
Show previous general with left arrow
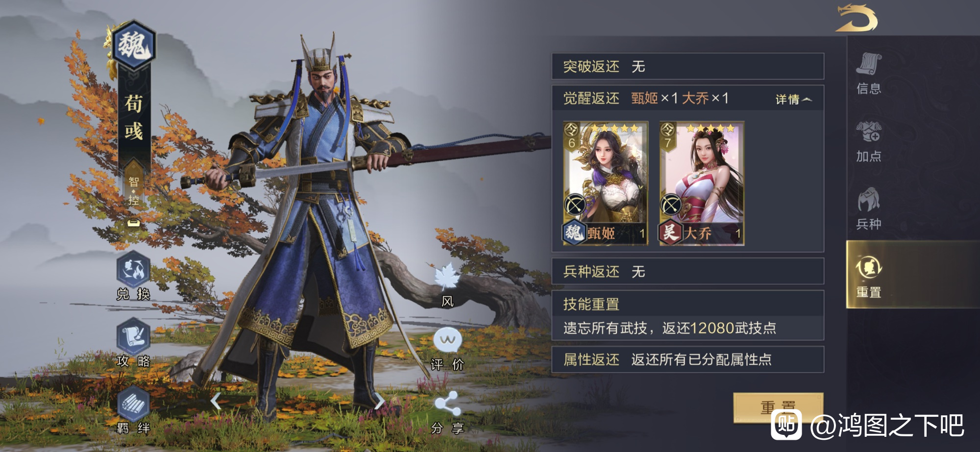coord(216,402)
